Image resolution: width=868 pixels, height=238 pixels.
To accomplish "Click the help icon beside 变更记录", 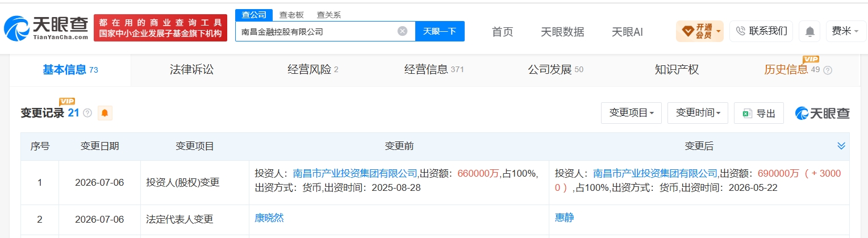I will coord(87,113).
